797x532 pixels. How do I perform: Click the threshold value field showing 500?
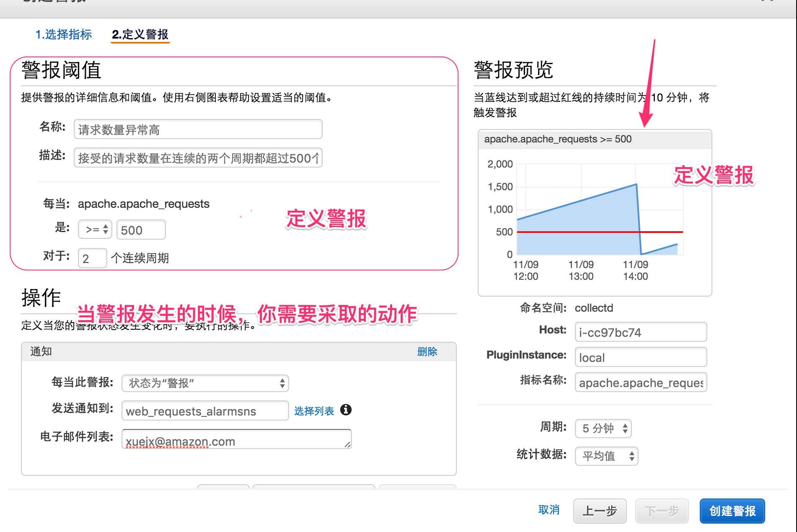coord(141,230)
